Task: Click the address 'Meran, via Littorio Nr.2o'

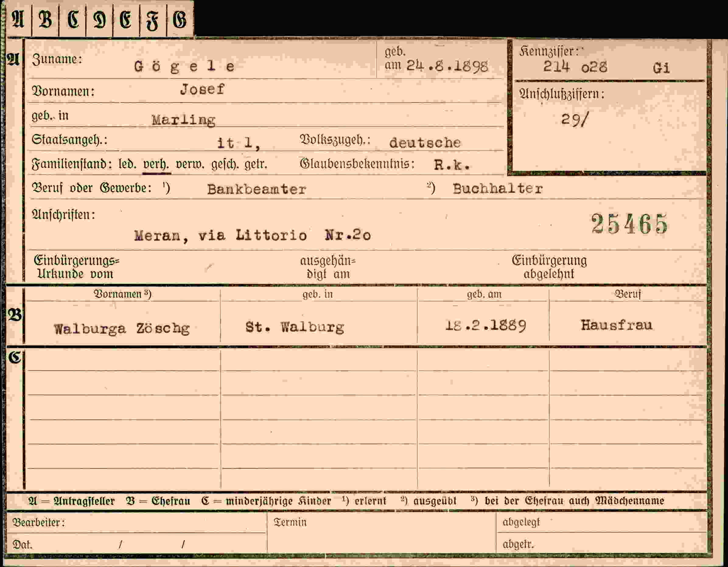Action: coord(252,235)
